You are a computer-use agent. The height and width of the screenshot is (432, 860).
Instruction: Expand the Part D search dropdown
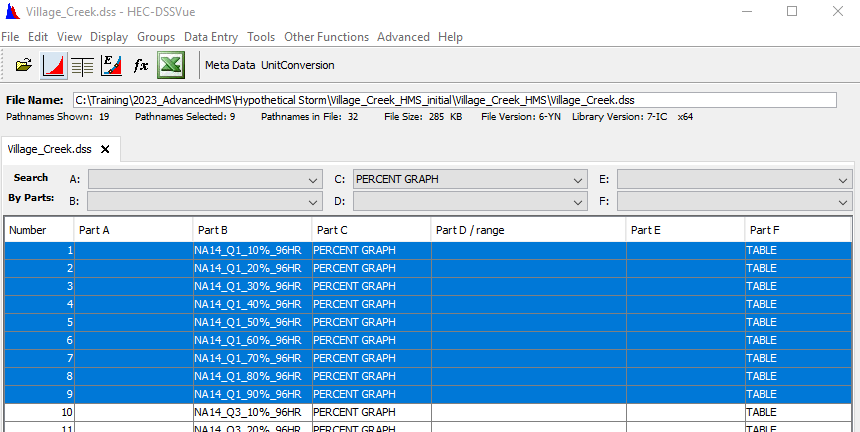577,202
